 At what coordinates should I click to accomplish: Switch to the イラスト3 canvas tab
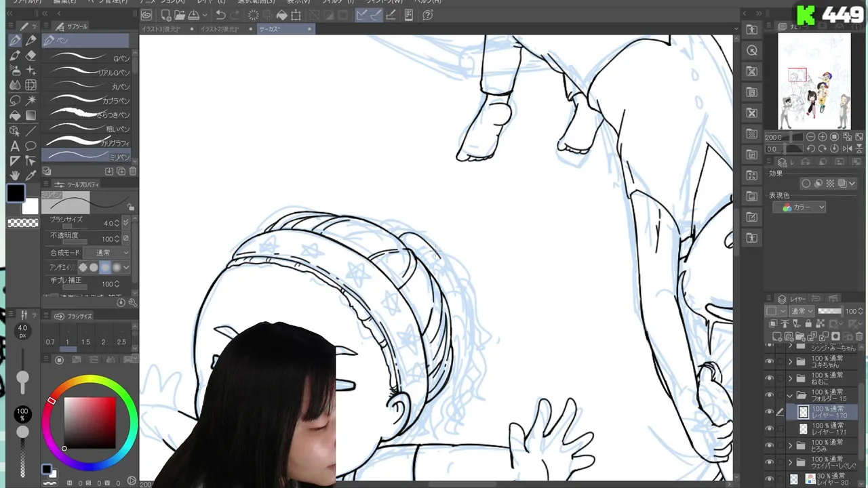(x=169, y=29)
